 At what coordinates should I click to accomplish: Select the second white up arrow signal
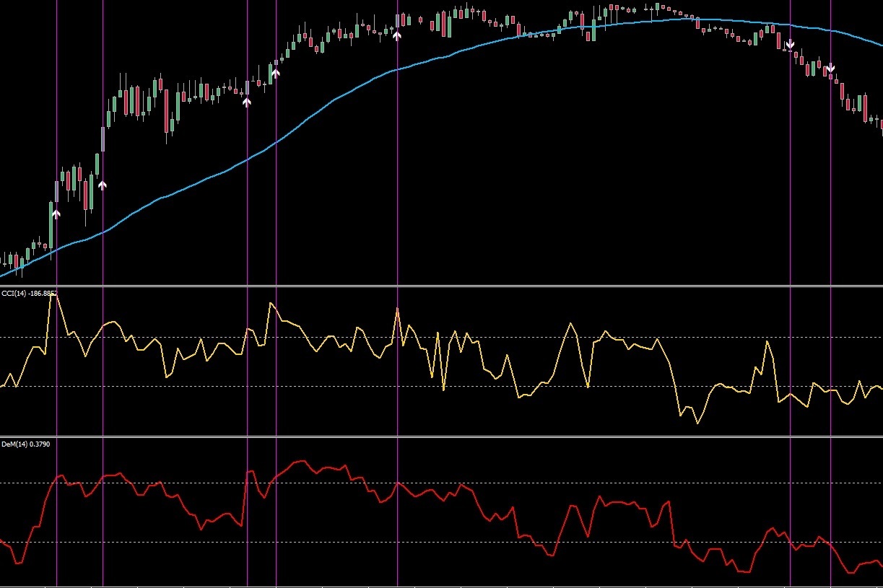click(x=103, y=185)
